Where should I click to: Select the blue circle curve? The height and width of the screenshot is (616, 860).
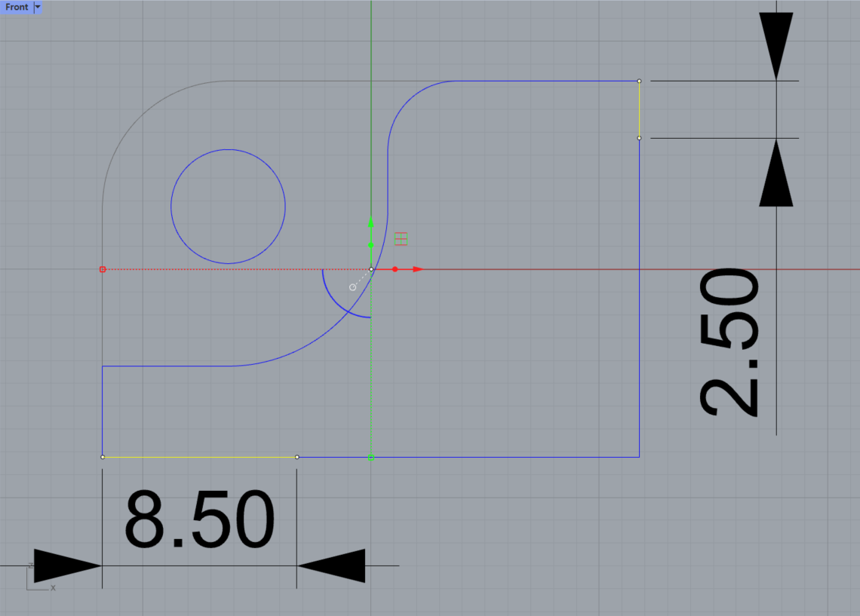pyautogui.click(x=228, y=207)
